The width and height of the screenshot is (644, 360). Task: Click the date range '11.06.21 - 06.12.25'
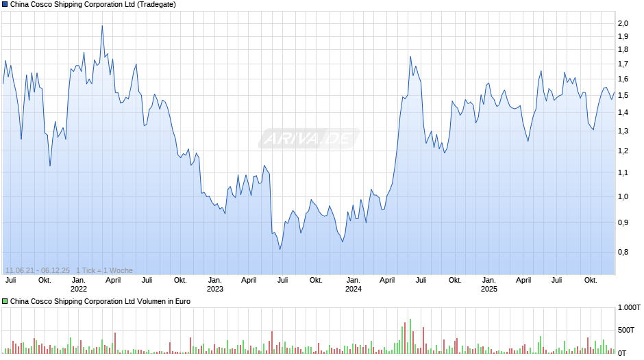38,270
